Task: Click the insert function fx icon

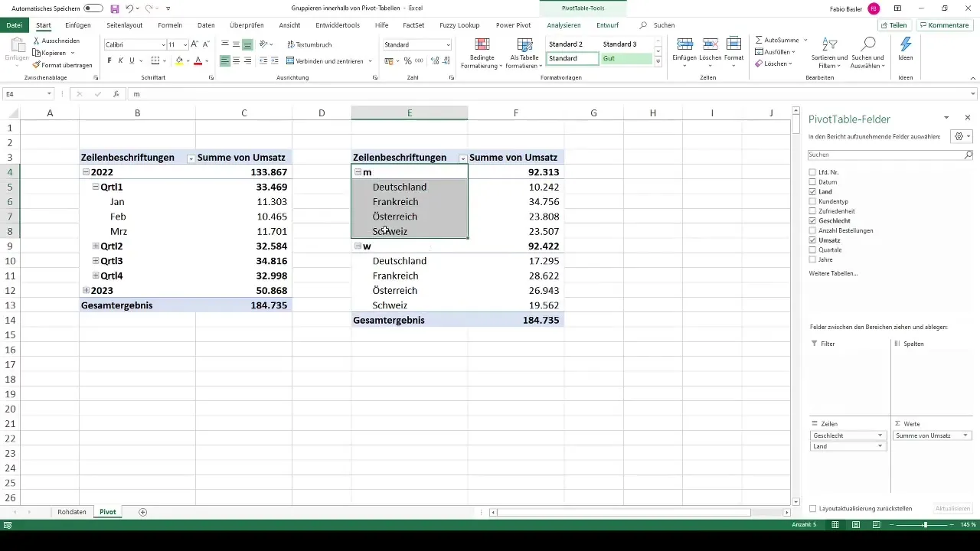Action: [x=116, y=94]
